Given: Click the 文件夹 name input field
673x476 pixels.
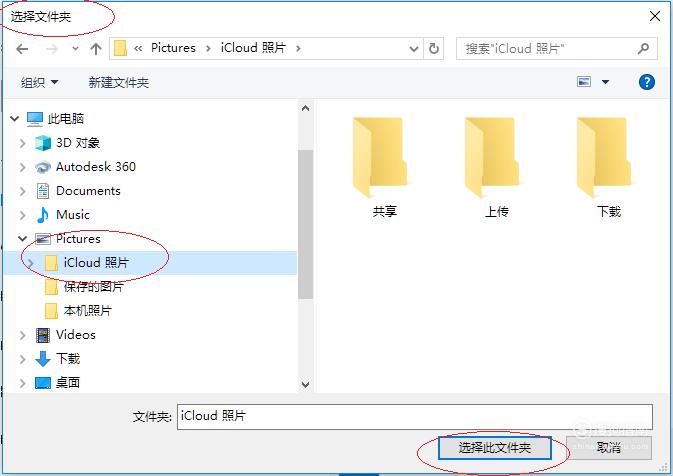Looking at the screenshot, I should click(x=415, y=416).
